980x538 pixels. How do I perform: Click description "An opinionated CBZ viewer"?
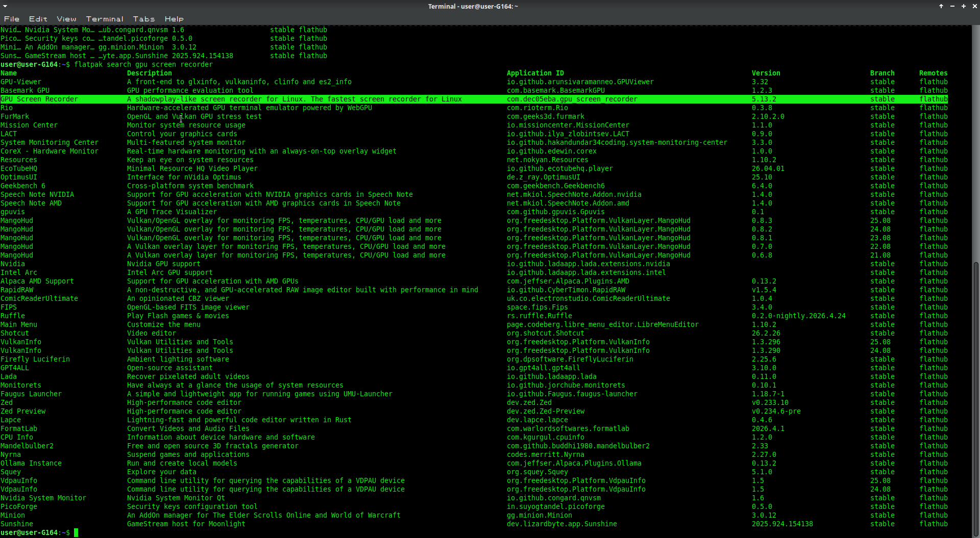(x=178, y=299)
